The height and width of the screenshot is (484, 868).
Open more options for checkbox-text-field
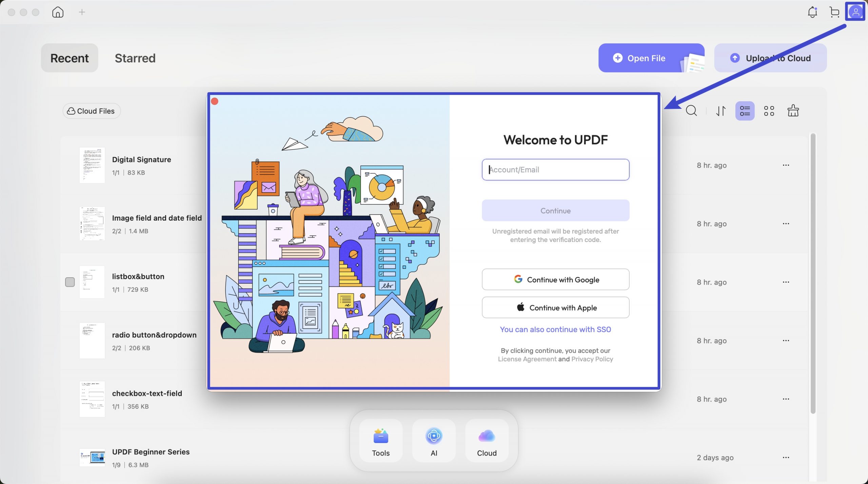pyautogui.click(x=786, y=399)
